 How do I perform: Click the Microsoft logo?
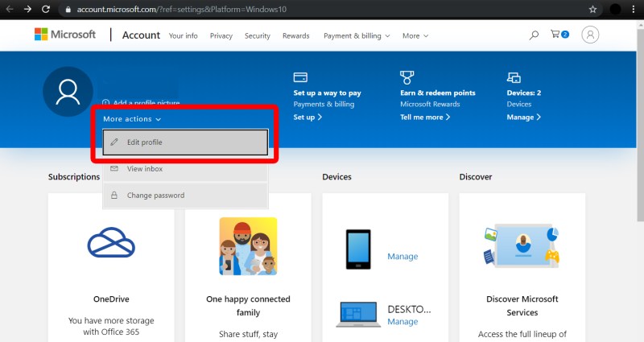click(65, 35)
